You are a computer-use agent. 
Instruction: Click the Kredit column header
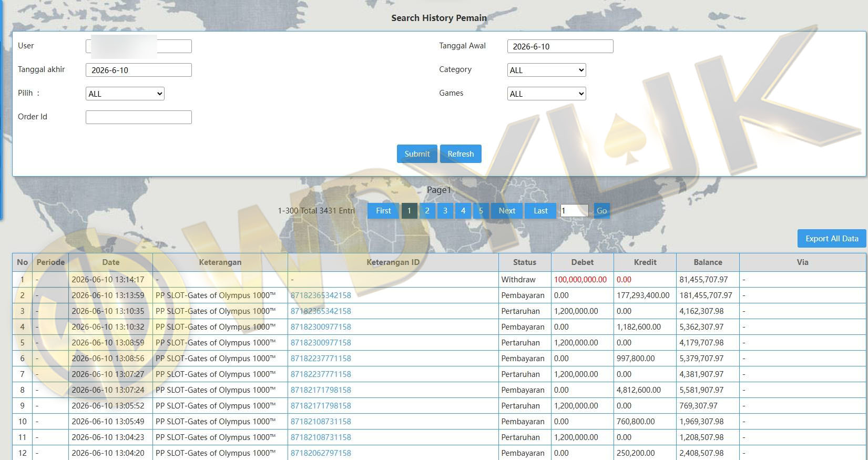pyautogui.click(x=645, y=262)
